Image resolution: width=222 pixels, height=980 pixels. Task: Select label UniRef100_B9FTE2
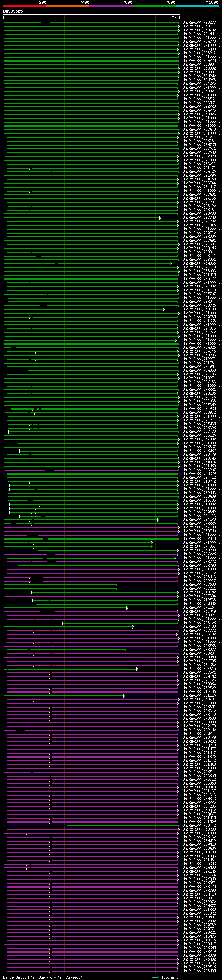pos(199,477)
